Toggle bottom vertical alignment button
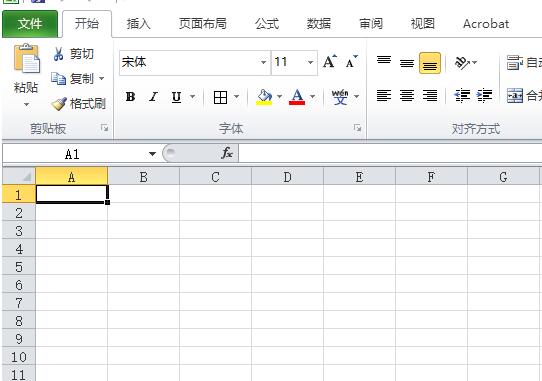This screenshot has width=542, height=381. pos(430,63)
